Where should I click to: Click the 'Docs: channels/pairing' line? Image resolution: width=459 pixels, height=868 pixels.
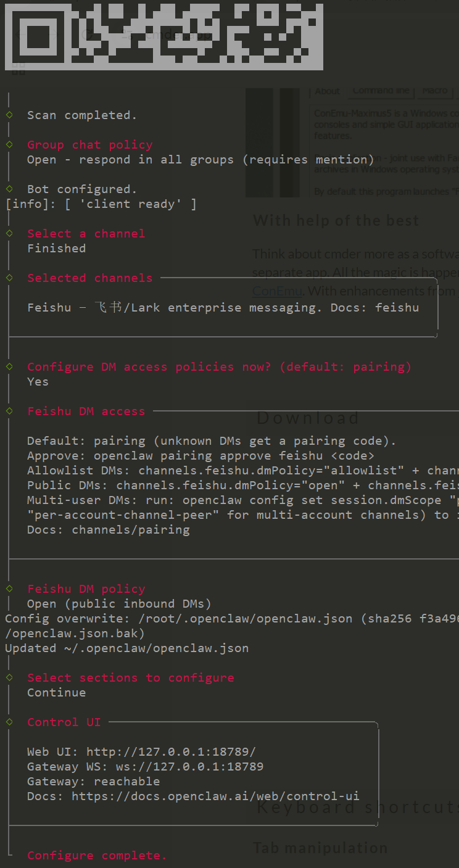pyautogui.click(x=109, y=530)
